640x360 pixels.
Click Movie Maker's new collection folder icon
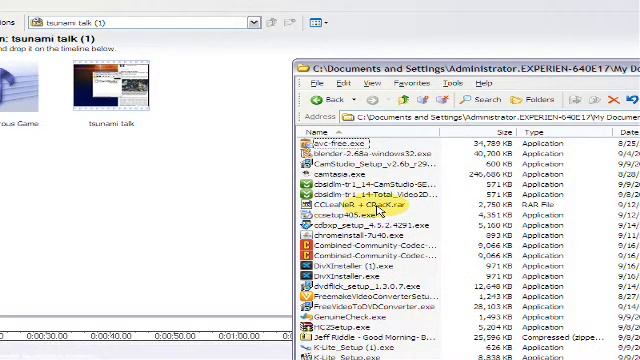pos(289,22)
